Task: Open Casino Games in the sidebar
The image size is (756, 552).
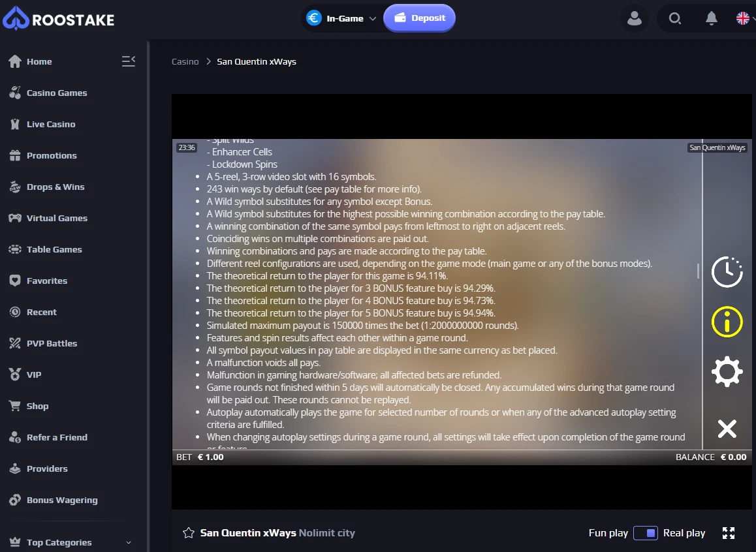Action: (x=57, y=93)
